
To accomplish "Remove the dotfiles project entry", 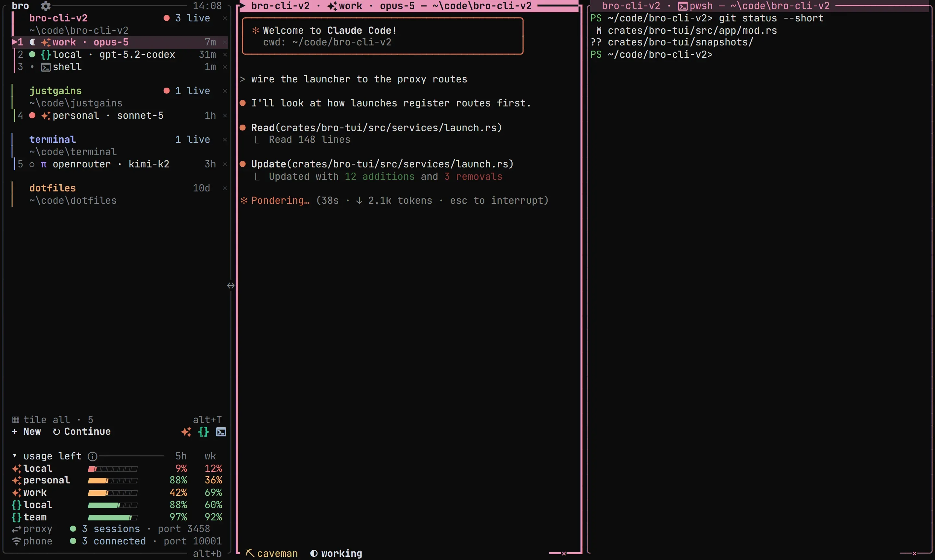I will point(225,188).
